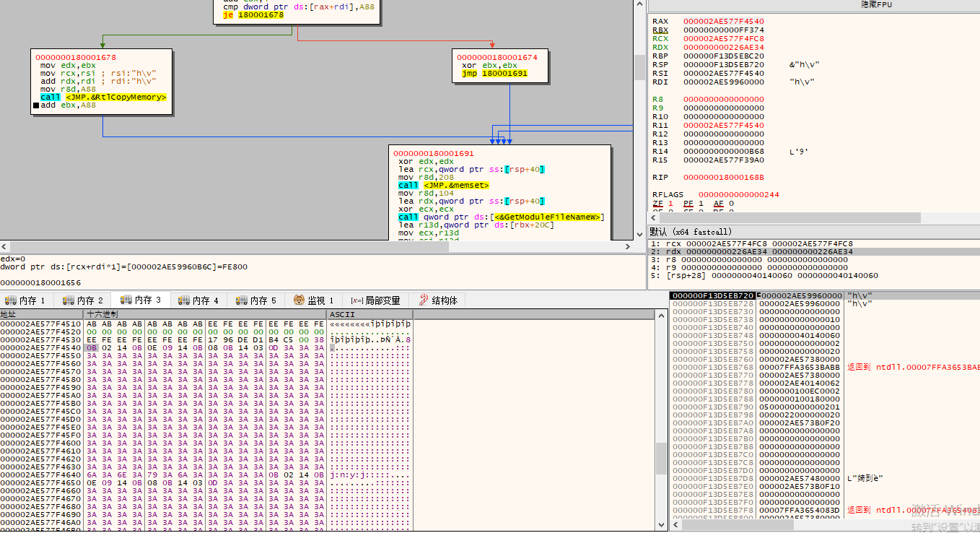
Task: Click the add ebx,A88 instruction in graph
Action: [68, 105]
